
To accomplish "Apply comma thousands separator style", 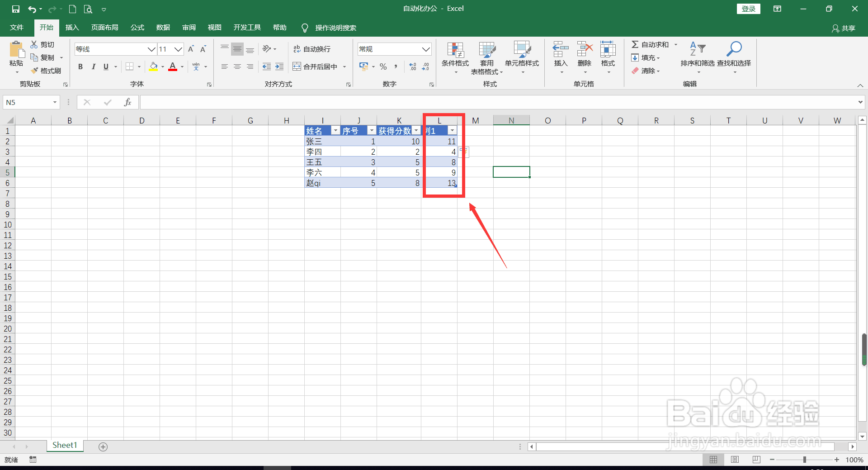I will [x=396, y=66].
